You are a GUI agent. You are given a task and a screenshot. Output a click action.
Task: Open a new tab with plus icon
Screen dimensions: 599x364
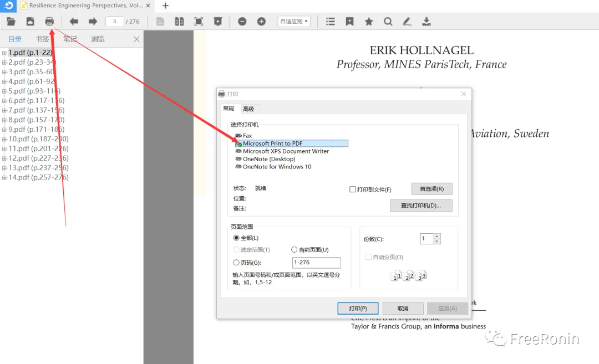click(x=165, y=6)
